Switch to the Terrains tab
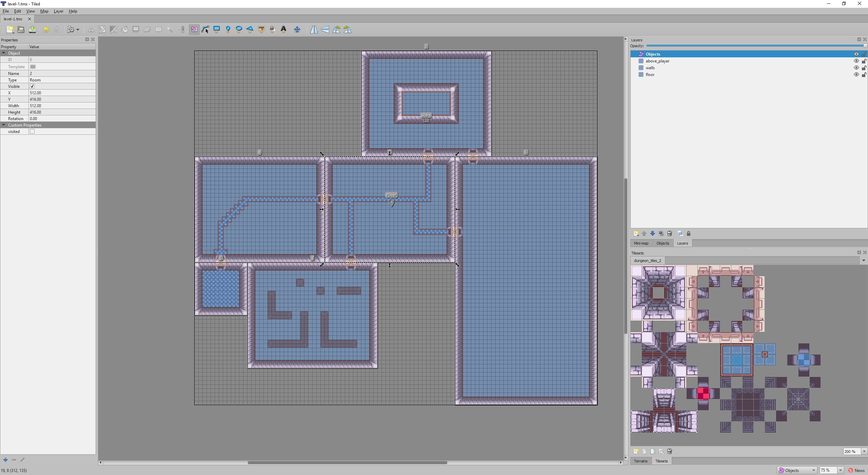The width and height of the screenshot is (868, 475). coord(640,461)
